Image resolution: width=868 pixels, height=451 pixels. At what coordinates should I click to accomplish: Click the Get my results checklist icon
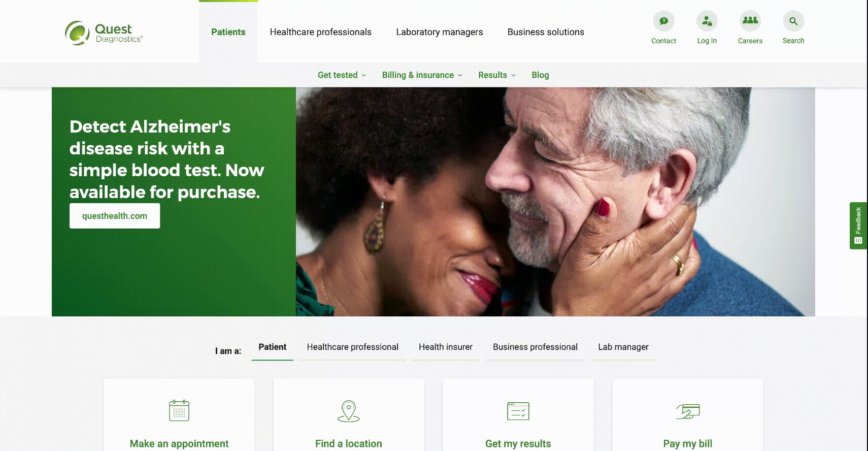click(518, 411)
